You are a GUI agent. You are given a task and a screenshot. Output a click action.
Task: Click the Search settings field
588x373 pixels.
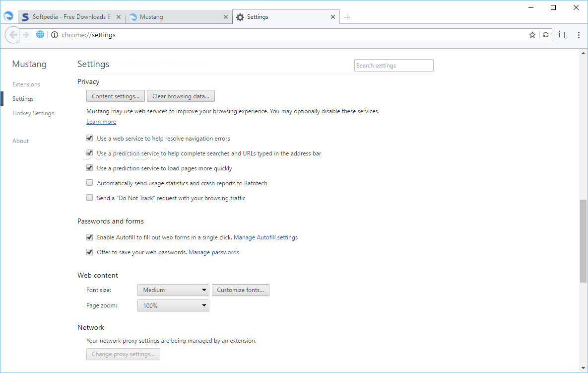coord(394,65)
